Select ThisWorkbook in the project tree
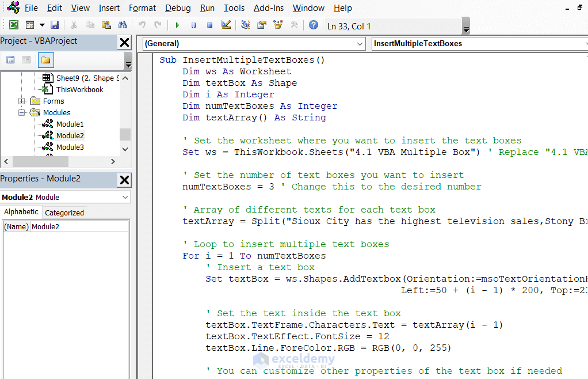 tap(79, 90)
